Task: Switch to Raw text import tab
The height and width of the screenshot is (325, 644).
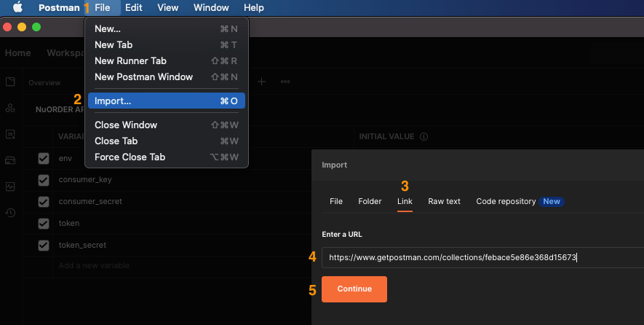Action: pyautogui.click(x=444, y=201)
